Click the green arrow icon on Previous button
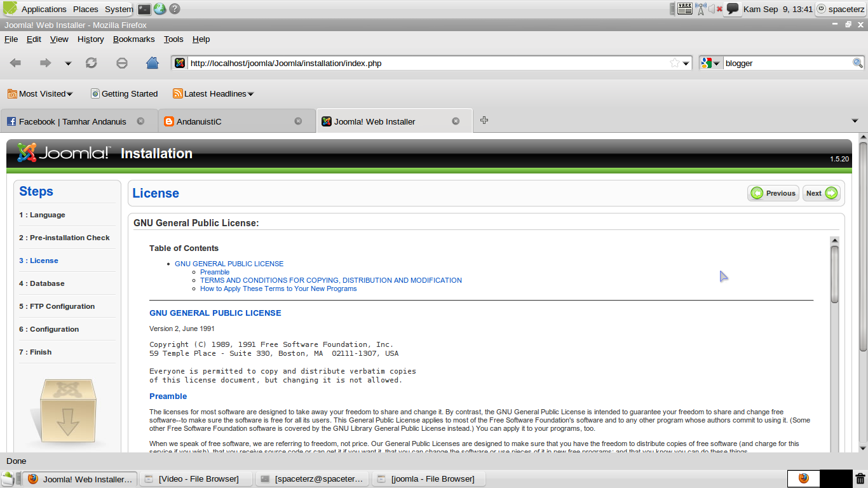The width and height of the screenshot is (868, 488). [x=757, y=193]
